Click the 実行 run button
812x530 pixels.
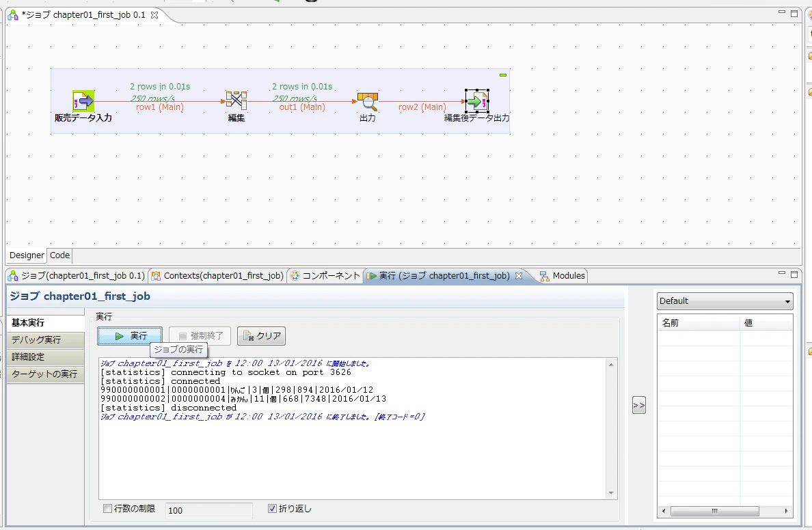pyautogui.click(x=130, y=336)
